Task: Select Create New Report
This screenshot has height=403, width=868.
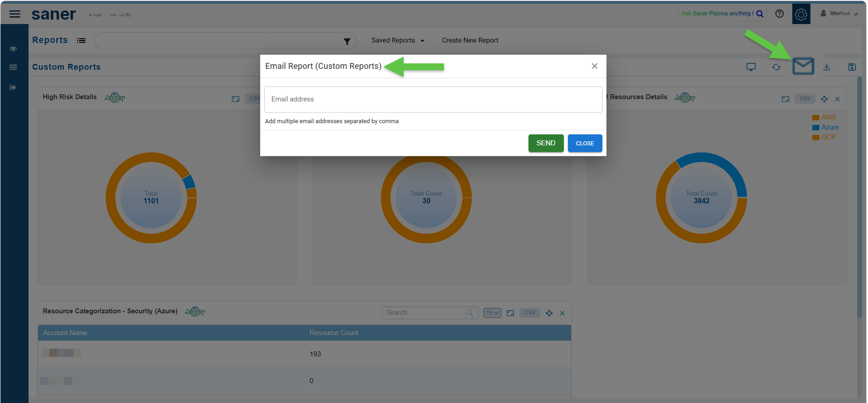Action: 470,40
